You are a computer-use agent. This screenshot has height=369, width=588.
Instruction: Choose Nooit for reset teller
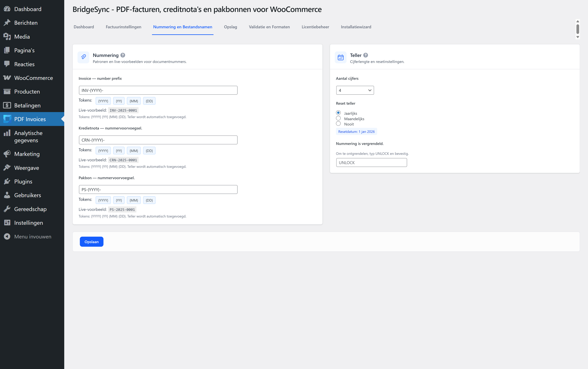338,124
